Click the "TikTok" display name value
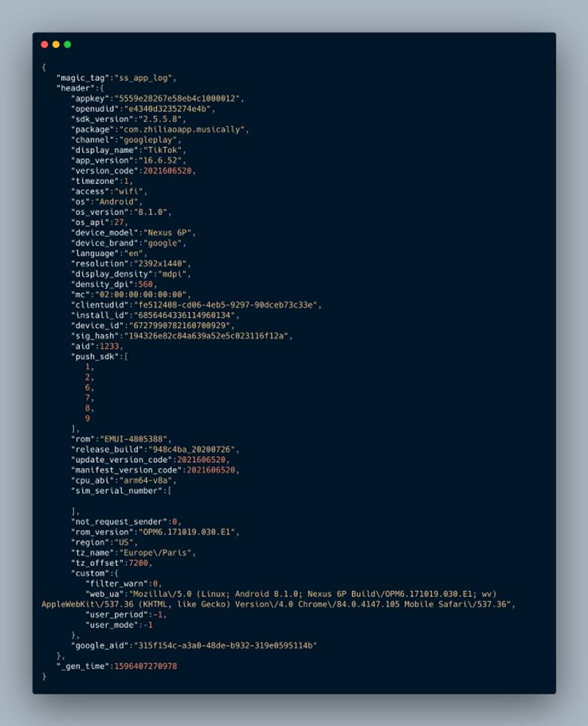Image resolution: width=588 pixels, height=726 pixels. pyautogui.click(x=161, y=150)
